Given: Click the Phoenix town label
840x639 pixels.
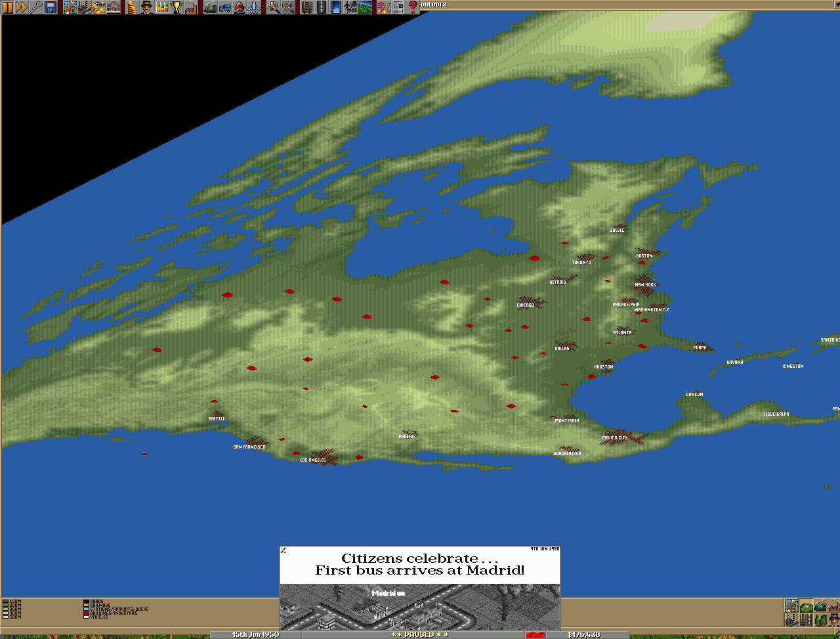Looking at the screenshot, I should (x=408, y=437).
